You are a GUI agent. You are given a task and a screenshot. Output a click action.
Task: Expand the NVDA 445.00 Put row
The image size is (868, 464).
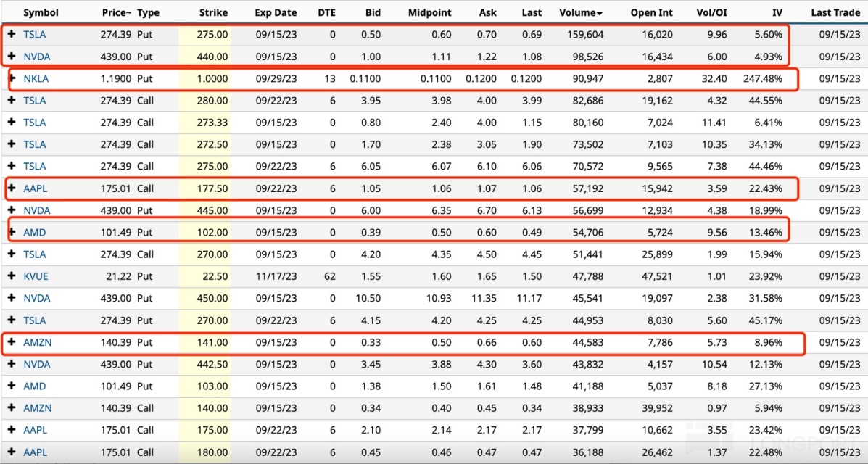tap(12, 210)
